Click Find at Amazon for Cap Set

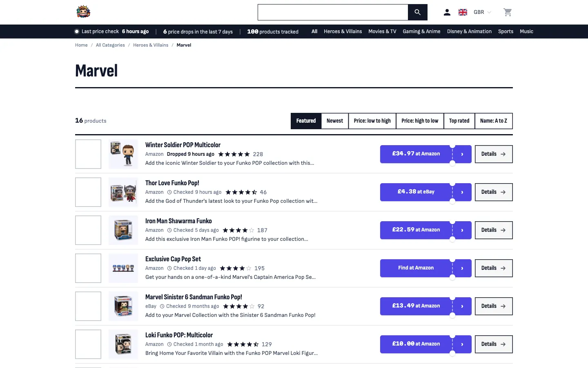416,268
